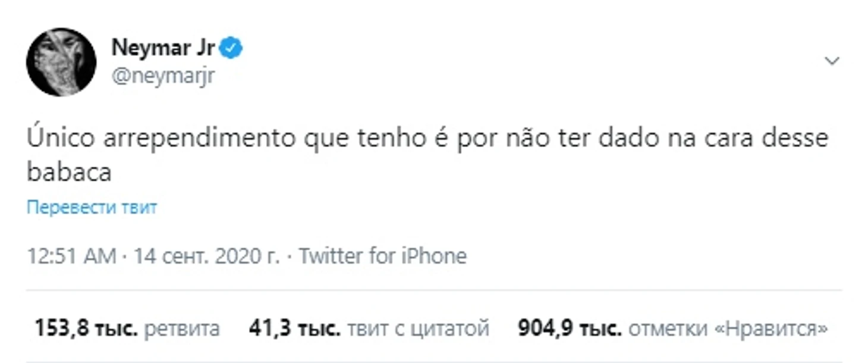Expand the tweet options chevron

(832, 61)
